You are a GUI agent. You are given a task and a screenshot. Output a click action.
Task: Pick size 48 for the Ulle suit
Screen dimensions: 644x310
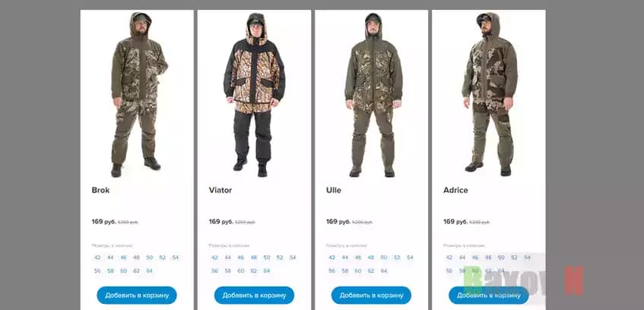(x=371, y=258)
